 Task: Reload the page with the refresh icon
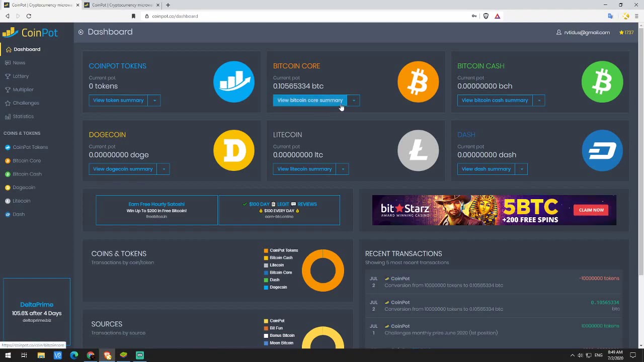[x=29, y=16]
